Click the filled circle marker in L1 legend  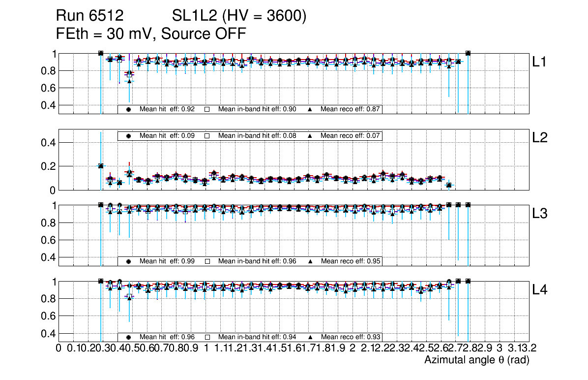129,109
